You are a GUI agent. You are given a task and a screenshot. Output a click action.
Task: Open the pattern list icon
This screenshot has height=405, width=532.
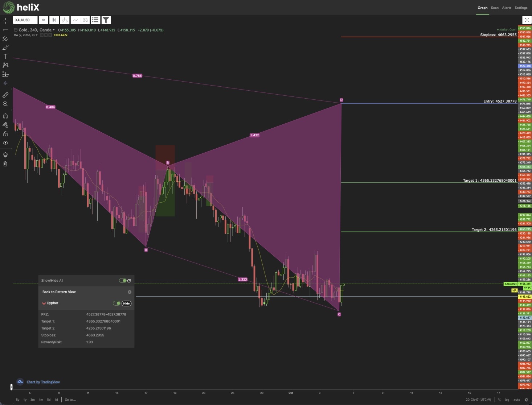(x=95, y=20)
